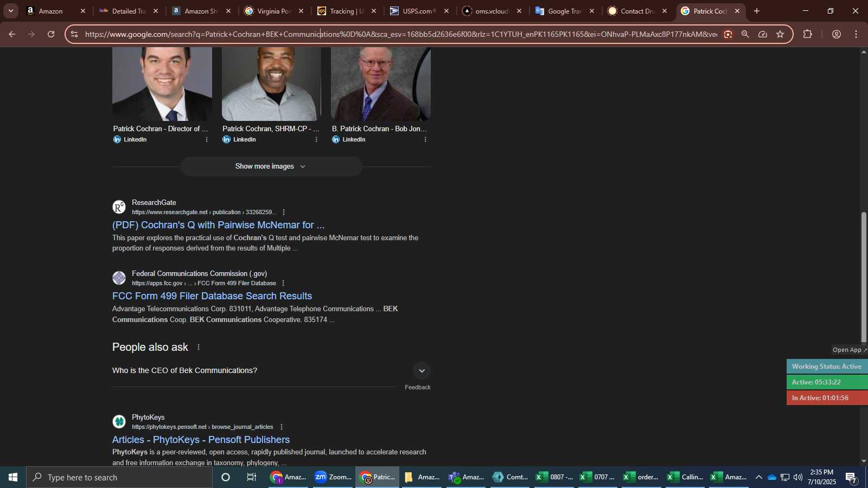Open Zoom app on the taskbar

pos(333,477)
